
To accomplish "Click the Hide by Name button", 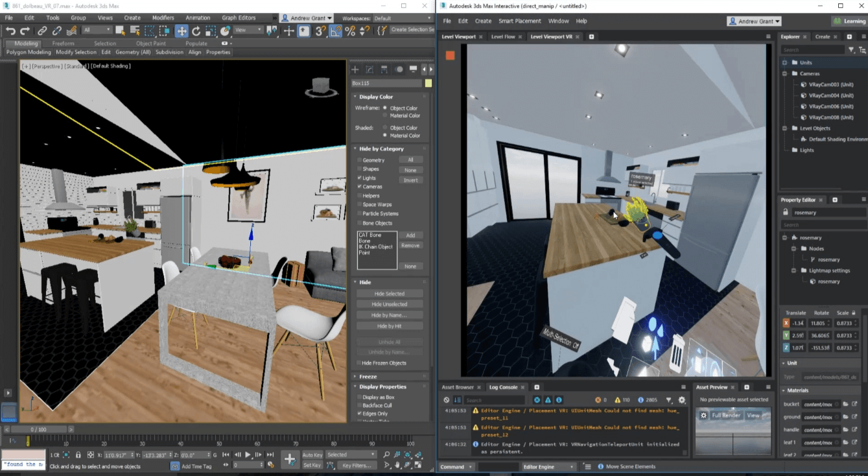I will coord(389,315).
